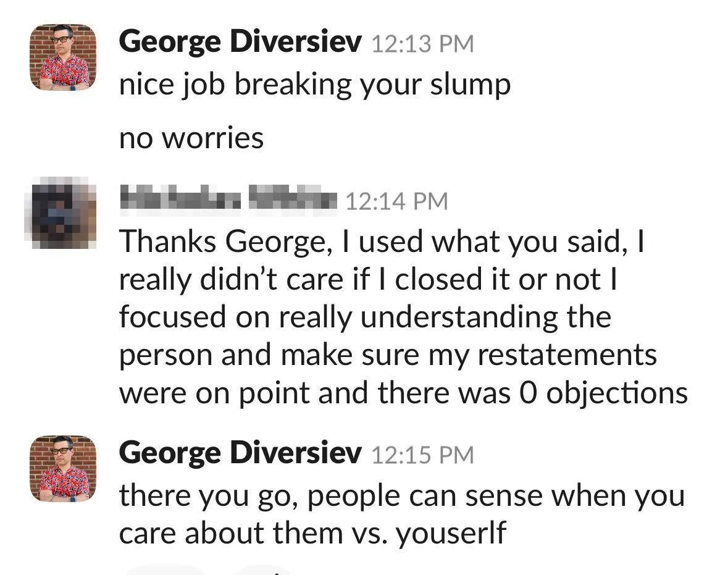The image size is (728, 575).
Task: Click the blurred user's profile avatar
Action: pyautogui.click(x=61, y=212)
